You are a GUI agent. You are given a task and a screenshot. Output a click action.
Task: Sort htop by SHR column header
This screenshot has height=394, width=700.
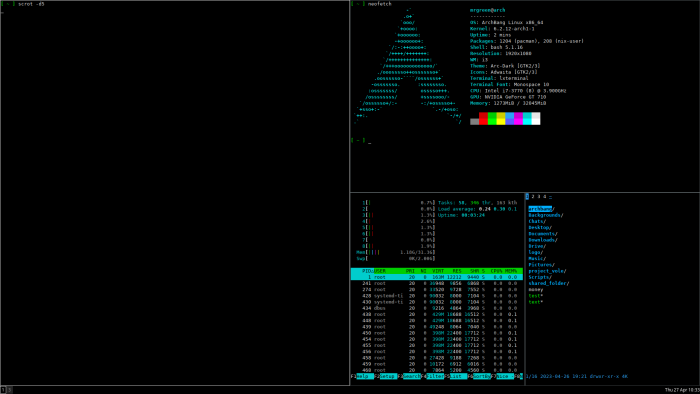coord(474,271)
